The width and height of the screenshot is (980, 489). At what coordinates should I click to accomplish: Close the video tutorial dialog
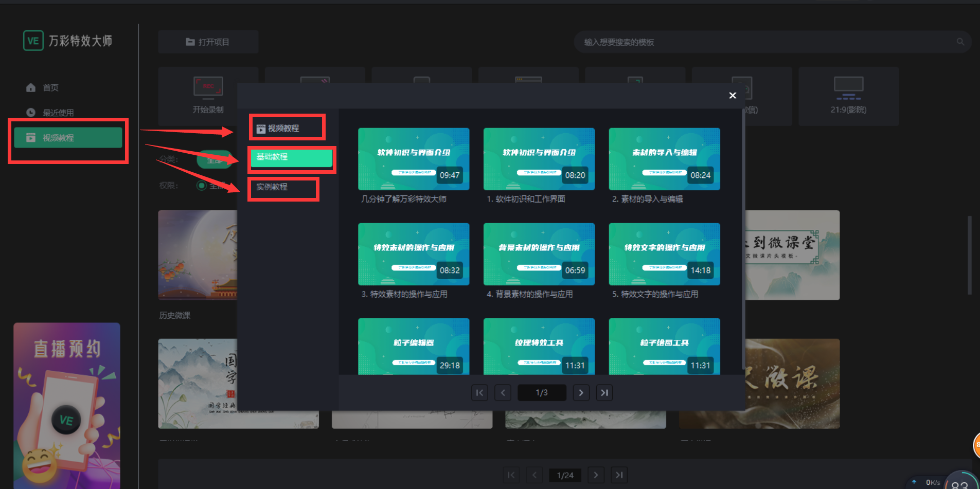click(733, 96)
